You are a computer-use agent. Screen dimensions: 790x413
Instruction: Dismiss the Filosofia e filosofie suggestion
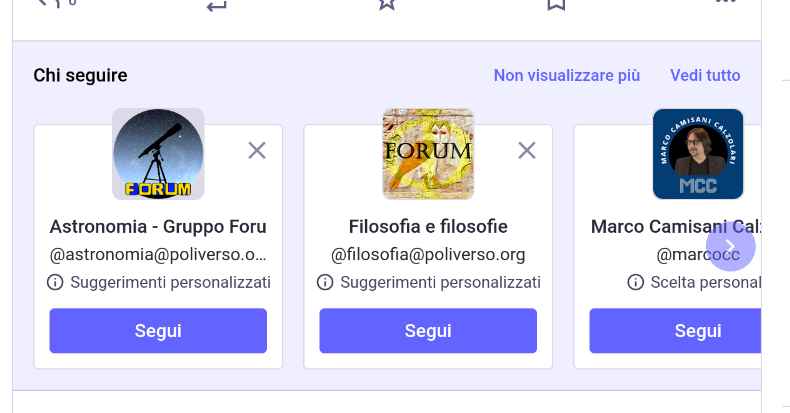(x=527, y=150)
